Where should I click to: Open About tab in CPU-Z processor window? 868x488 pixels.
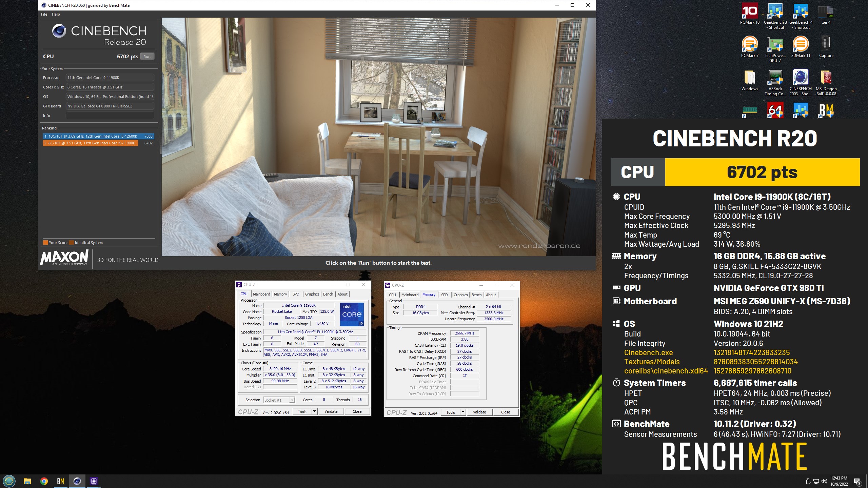pos(342,294)
